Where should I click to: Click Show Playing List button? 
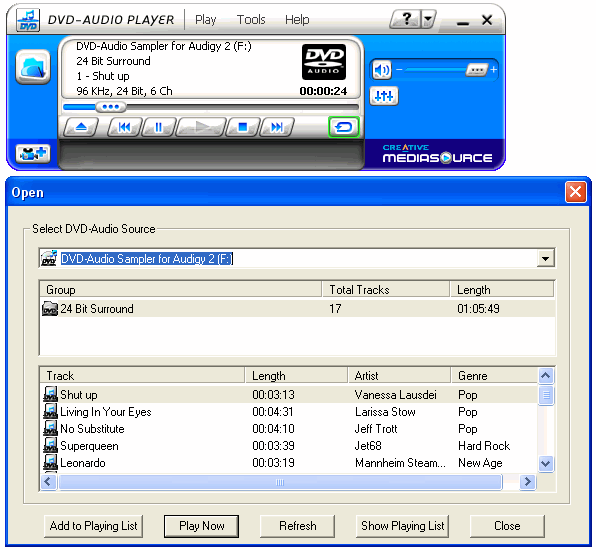(403, 526)
